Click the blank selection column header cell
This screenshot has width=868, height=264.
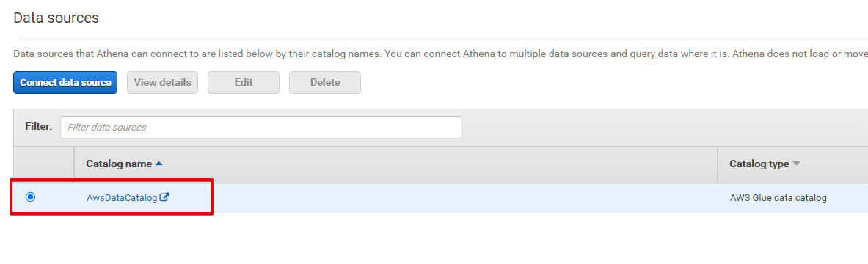click(x=44, y=164)
